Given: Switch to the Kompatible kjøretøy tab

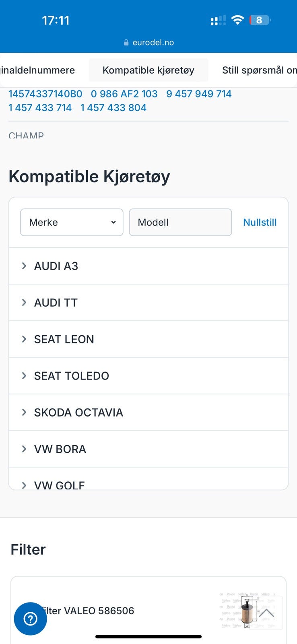Looking at the screenshot, I should click(148, 70).
